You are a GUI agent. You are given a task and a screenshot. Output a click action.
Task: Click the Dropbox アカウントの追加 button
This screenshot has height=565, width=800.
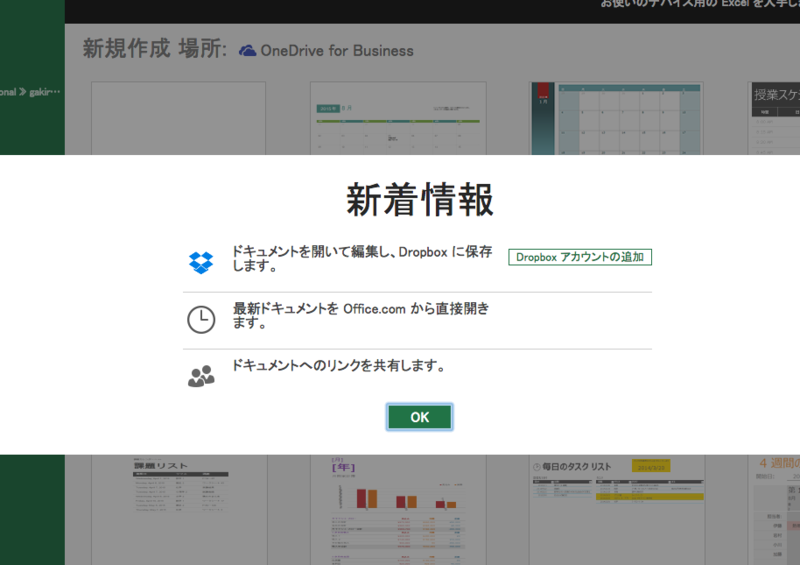coord(580,257)
